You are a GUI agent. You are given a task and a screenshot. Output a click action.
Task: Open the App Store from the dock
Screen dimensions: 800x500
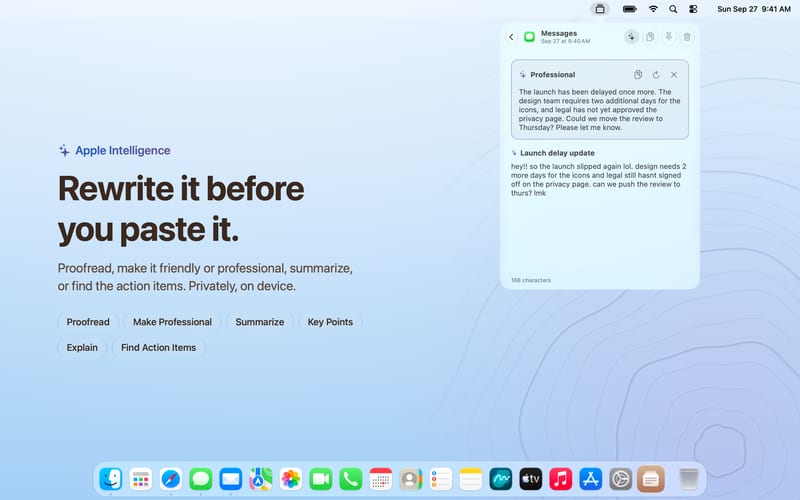coord(591,479)
